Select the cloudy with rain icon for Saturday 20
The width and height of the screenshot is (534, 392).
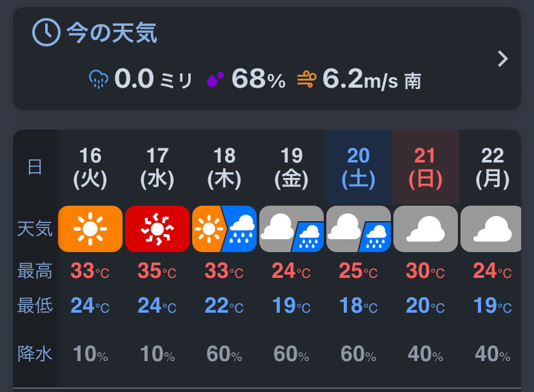[x=359, y=229]
